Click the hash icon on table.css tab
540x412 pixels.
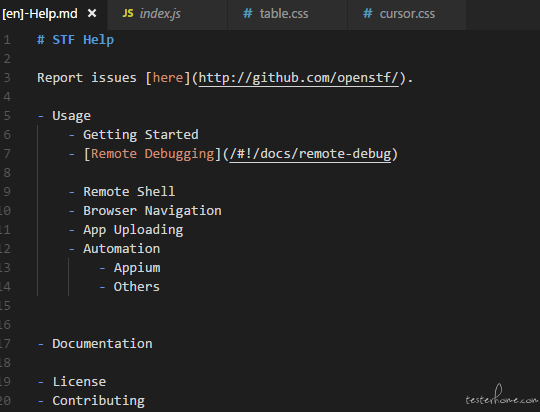point(248,14)
